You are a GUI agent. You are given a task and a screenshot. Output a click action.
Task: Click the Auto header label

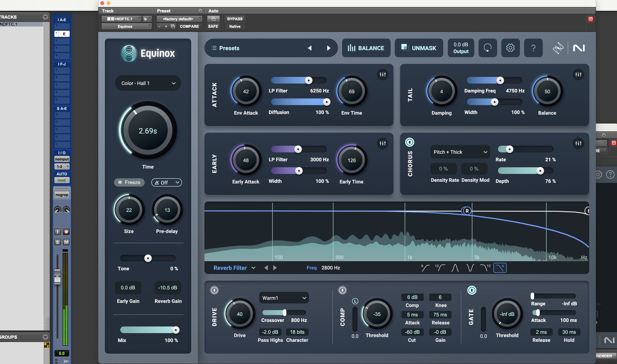[x=213, y=11]
